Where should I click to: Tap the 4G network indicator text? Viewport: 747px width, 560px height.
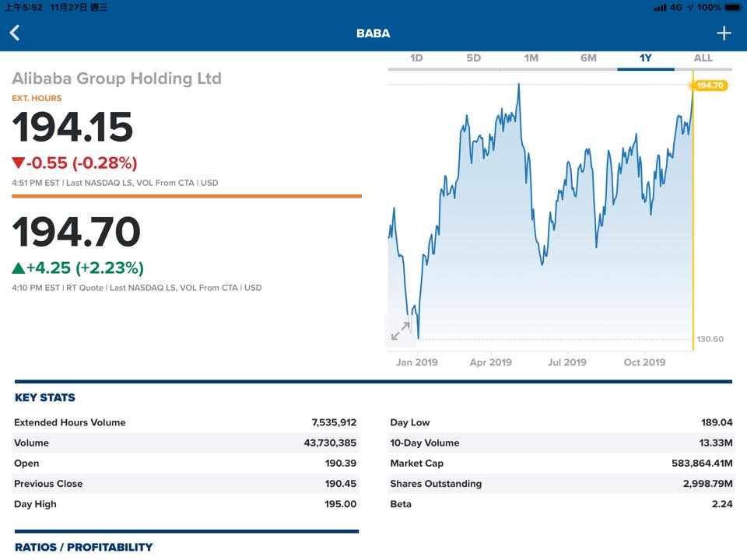click(x=676, y=8)
